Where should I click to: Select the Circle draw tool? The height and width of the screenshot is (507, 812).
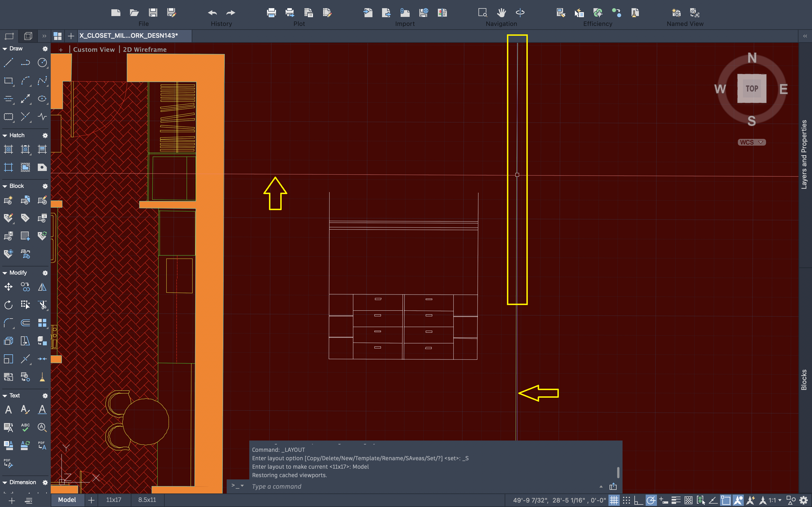42,63
